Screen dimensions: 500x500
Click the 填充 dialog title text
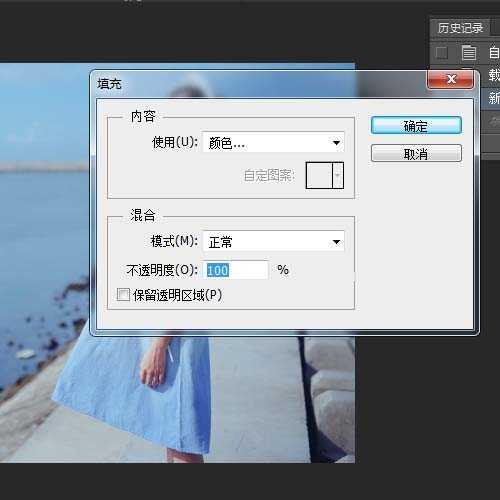[109, 83]
